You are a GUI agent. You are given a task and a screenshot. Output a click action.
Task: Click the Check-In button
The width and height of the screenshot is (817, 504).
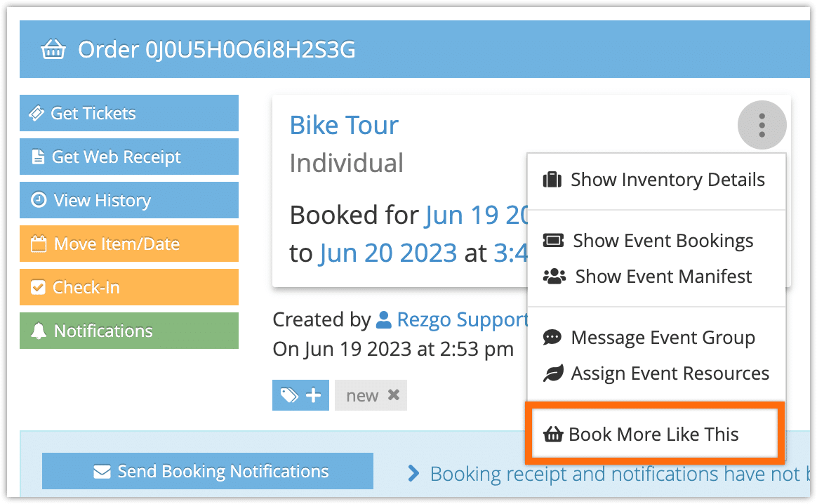pos(129,287)
